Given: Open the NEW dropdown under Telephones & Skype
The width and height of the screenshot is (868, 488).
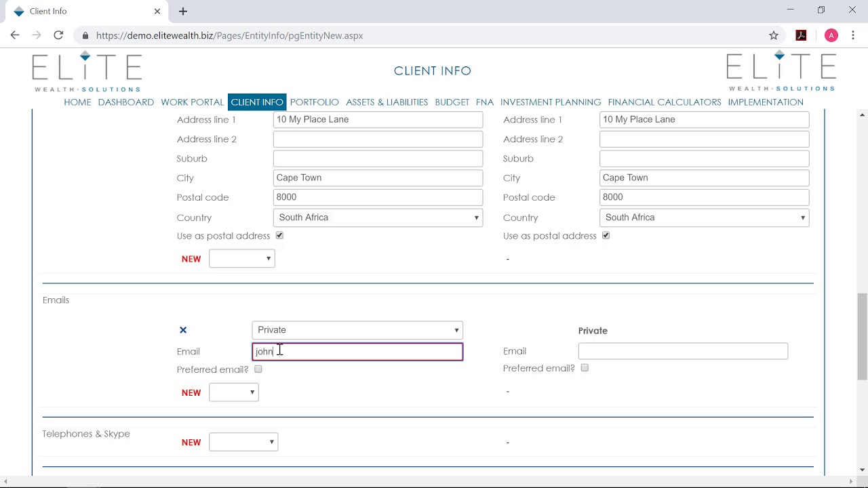Looking at the screenshot, I should tap(243, 442).
